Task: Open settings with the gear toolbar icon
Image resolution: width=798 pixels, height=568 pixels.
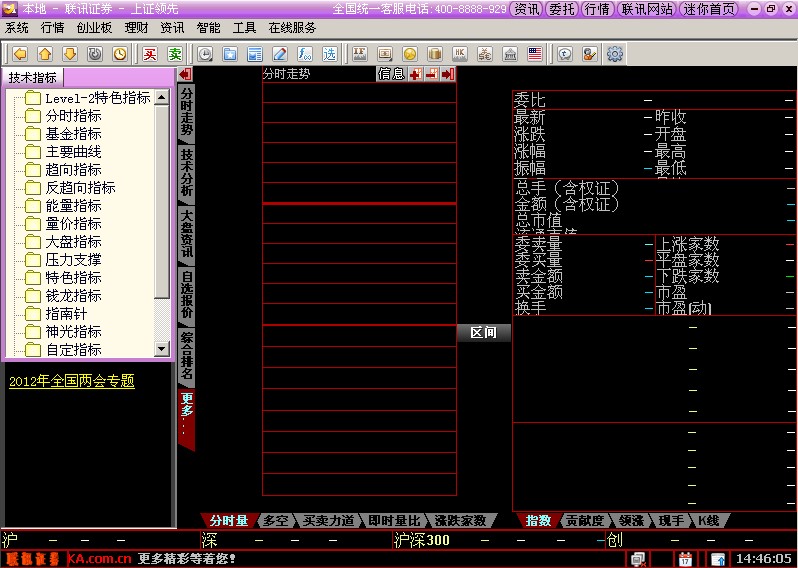Action: pyautogui.click(x=615, y=53)
